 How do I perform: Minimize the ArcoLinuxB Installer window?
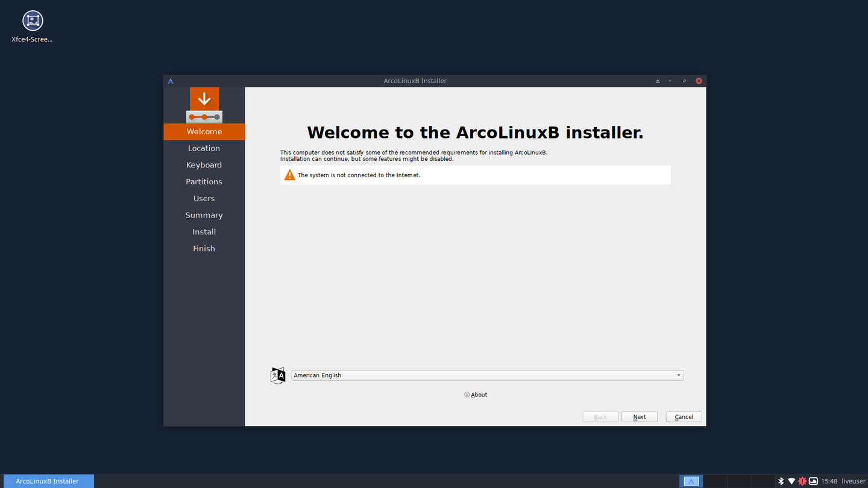670,81
